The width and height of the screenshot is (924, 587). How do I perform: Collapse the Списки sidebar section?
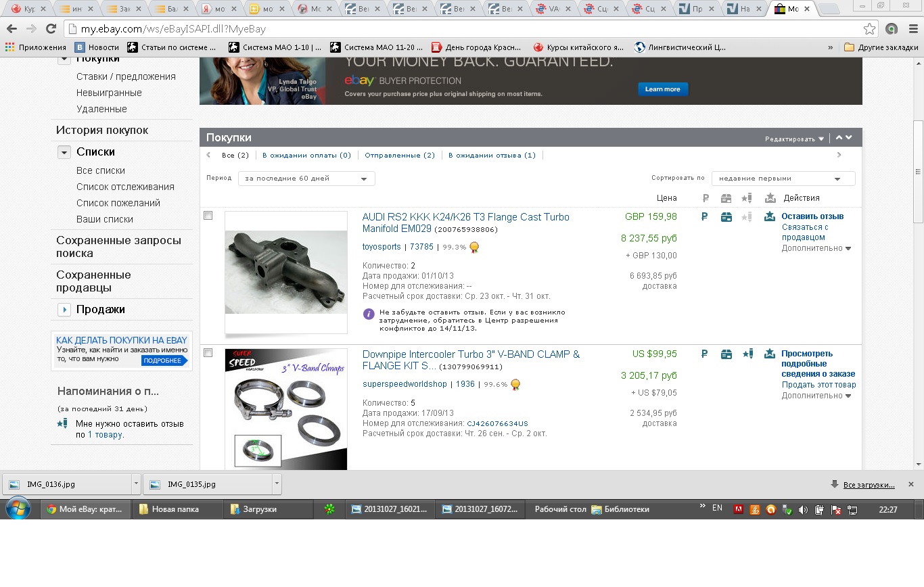(x=64, y=152)
